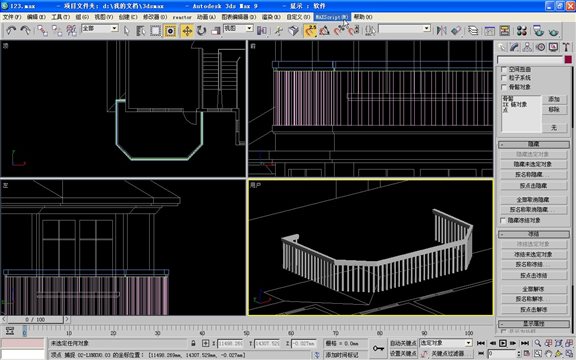Click the Material Editor spheres icon

(x=522, y=31)
